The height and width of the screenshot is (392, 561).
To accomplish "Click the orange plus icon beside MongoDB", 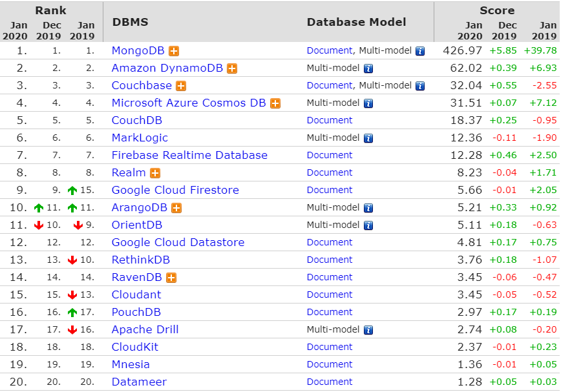I will (174, 51).
